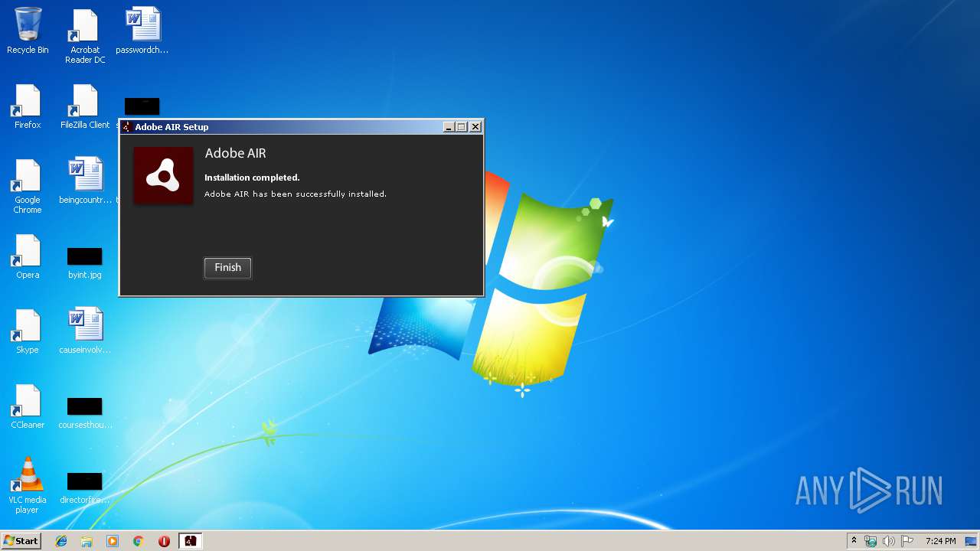Minimize the Adobe AIR Setup window
This screenshot has width=980, height=551.
click(x=449, y=127)
